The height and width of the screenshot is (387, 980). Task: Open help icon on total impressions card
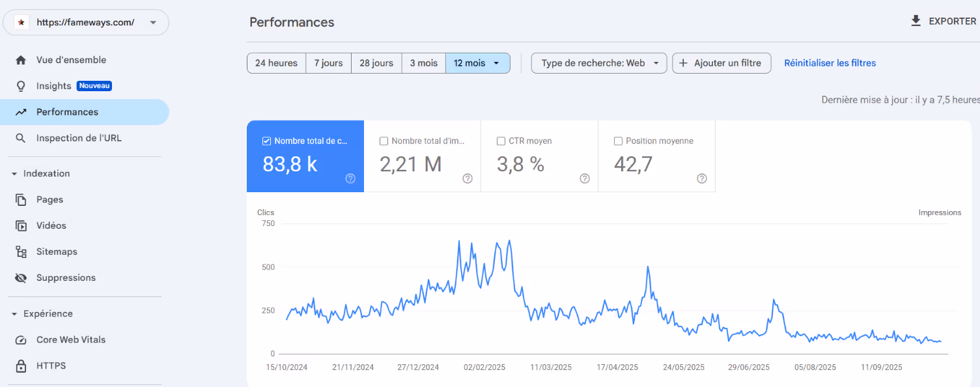pyautogui.click(x=468, y=179)
